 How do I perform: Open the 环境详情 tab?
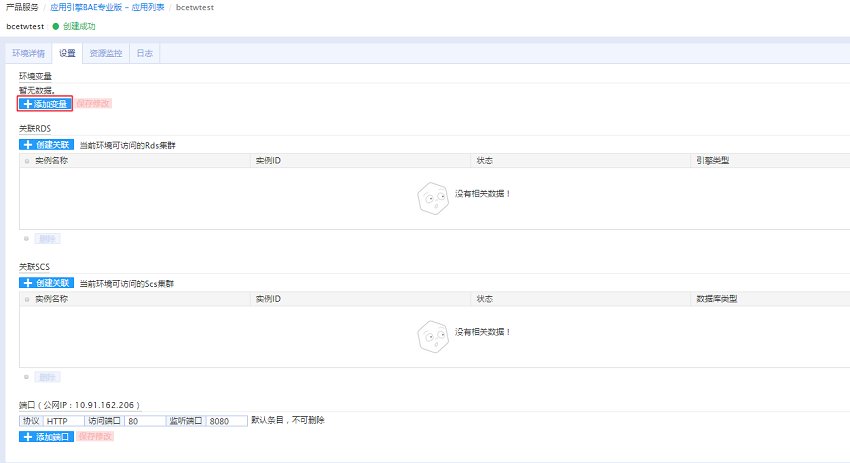click(29, 53)
